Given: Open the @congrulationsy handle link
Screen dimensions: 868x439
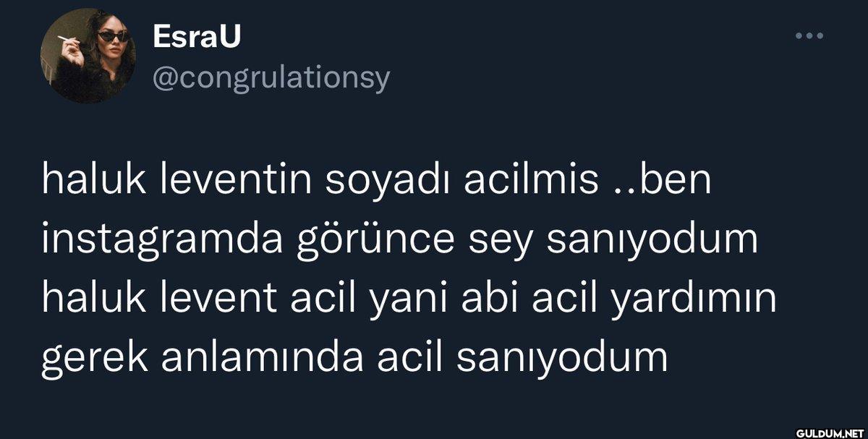Looking at the screenshot, I should (271, 76).
